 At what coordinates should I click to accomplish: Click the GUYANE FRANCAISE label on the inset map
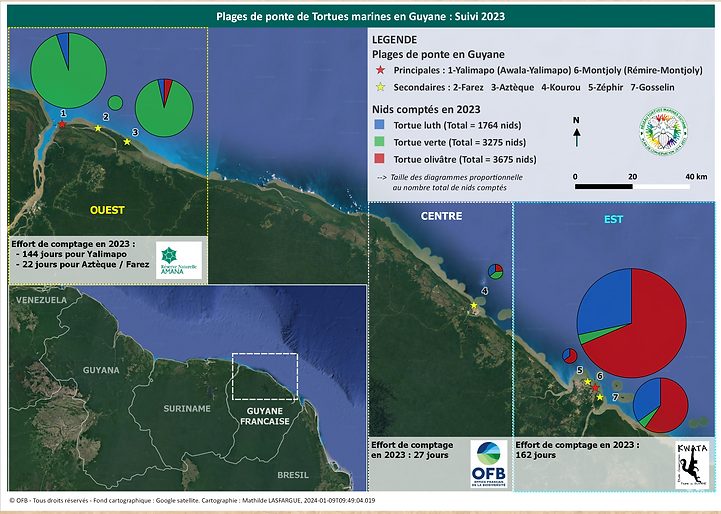tap(263, 416)
